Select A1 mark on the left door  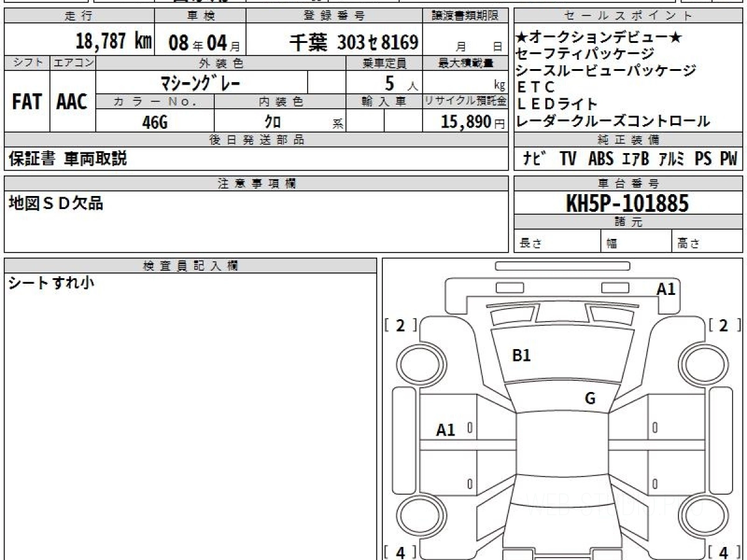[446, 429]
